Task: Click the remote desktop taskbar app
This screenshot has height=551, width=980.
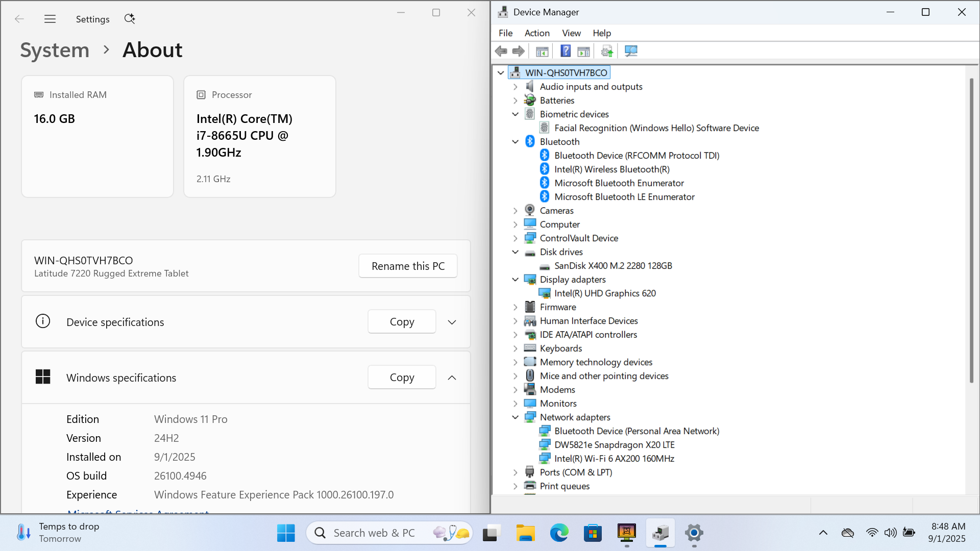Action: (627, 533)
